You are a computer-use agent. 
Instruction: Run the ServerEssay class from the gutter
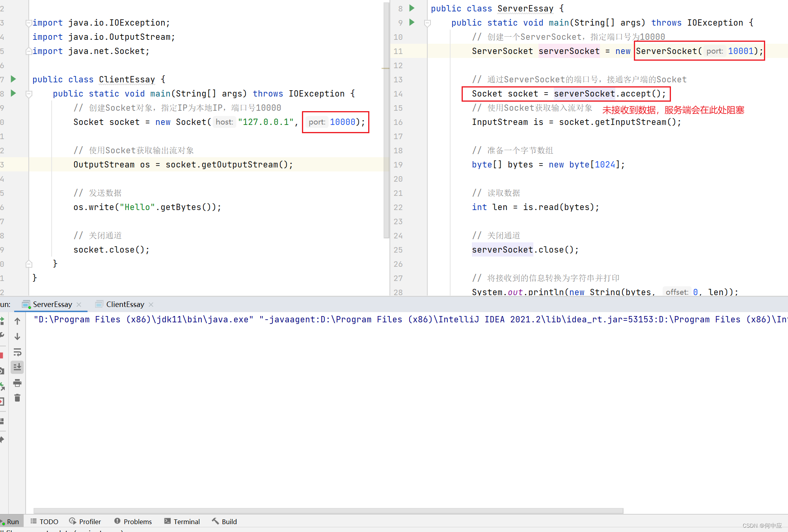point(412,8)
